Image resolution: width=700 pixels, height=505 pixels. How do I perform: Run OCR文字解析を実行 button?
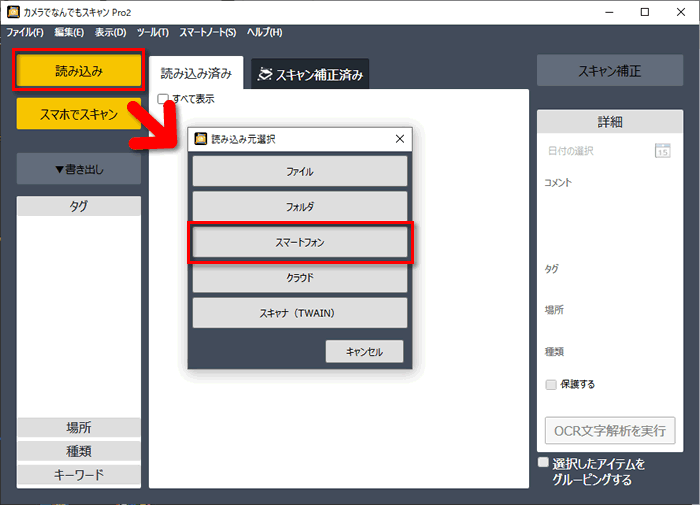click(x=609, y=431)
